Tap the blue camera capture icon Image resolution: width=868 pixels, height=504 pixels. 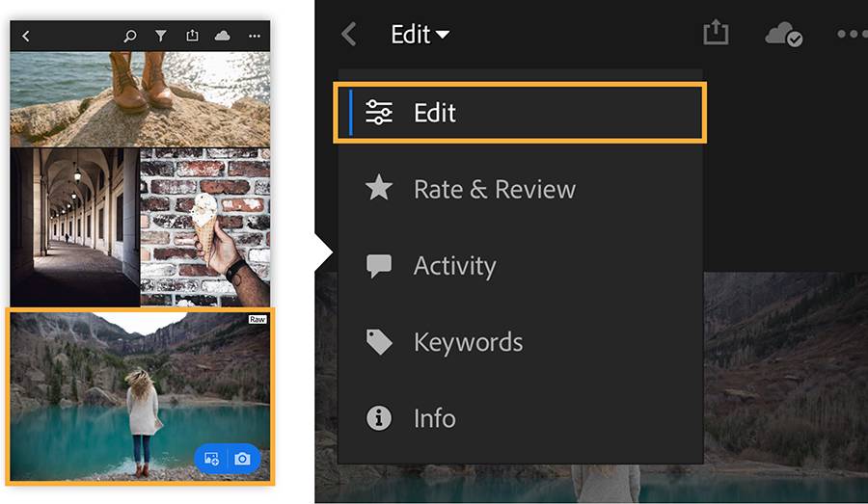pos(242,459)
